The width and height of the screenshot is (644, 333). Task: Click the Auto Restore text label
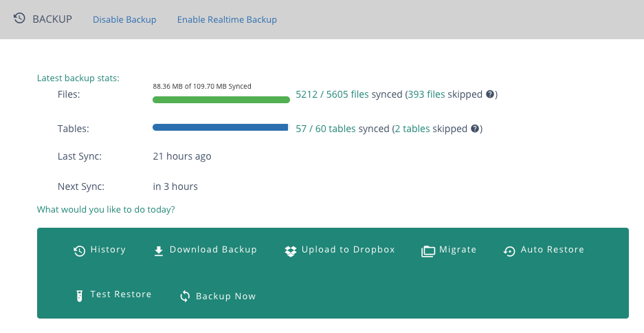(x=553, y=250)
